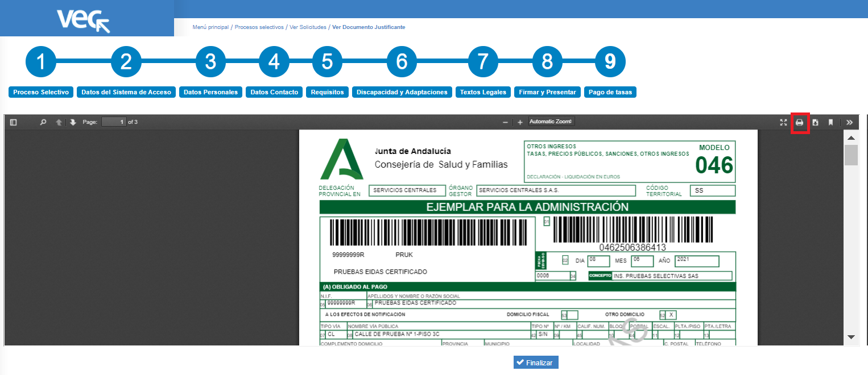Zoom in the PDF document
The height and width of the screenshot is (375, 868).
click(x=520, y=122)
